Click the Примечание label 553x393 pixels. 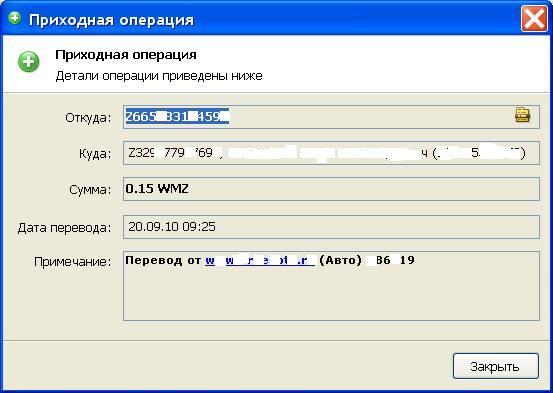[72, 262]
